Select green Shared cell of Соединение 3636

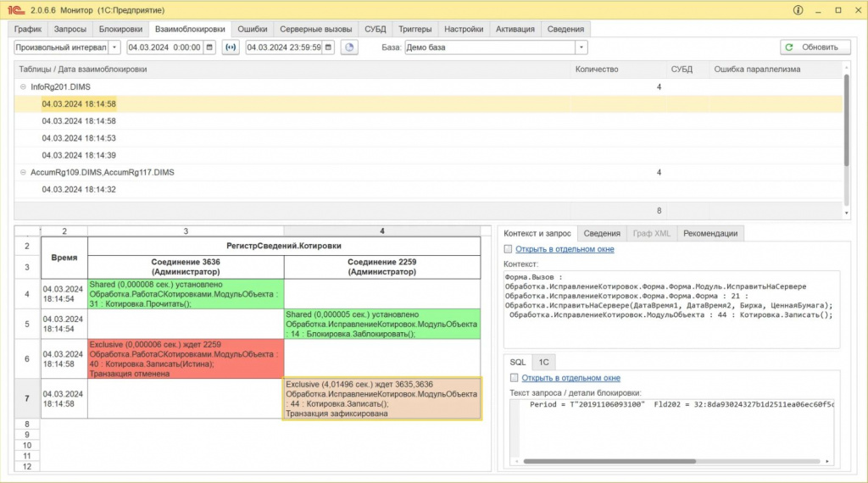coord(186,294)
